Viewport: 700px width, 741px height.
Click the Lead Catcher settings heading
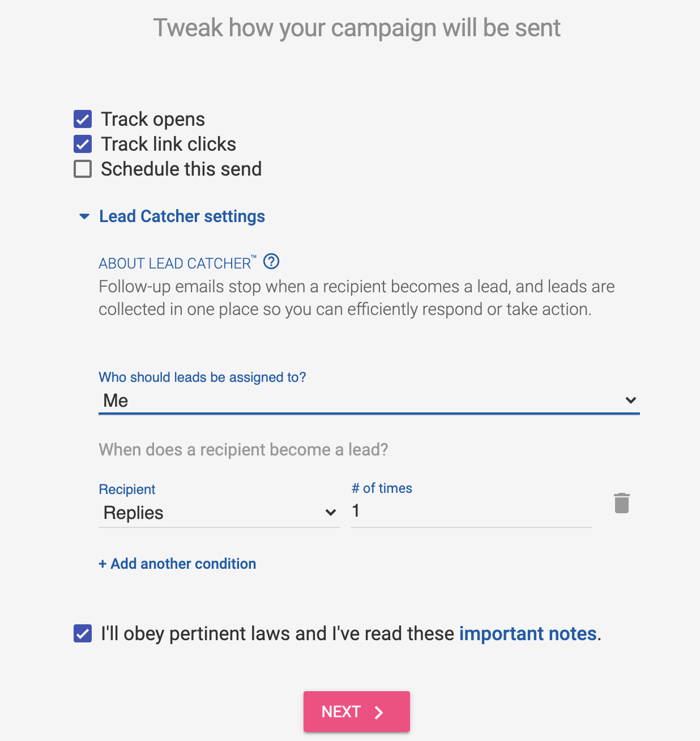click(x=182, y=216)
